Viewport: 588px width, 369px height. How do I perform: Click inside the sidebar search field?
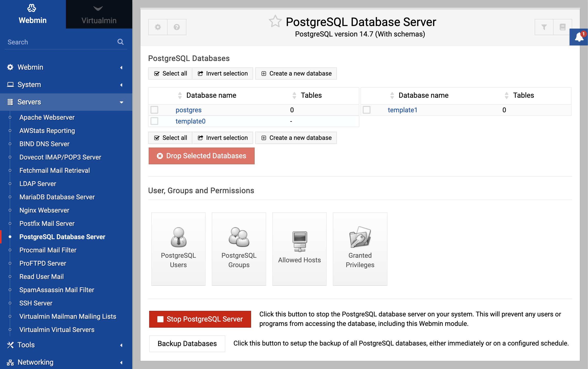(x=59, y=42)
